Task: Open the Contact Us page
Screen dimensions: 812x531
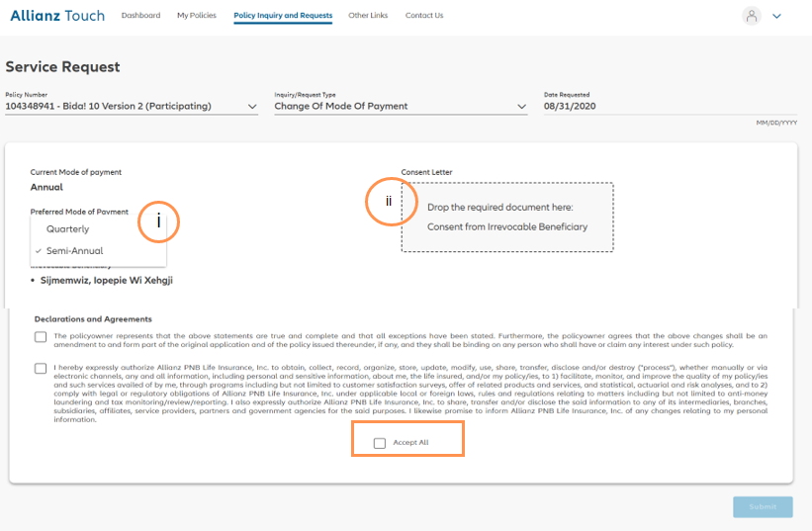Action: click(x=424, y=16)
